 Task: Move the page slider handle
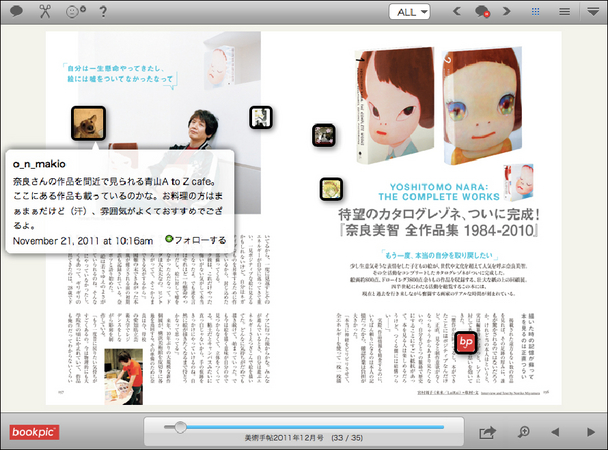(180, 427)
